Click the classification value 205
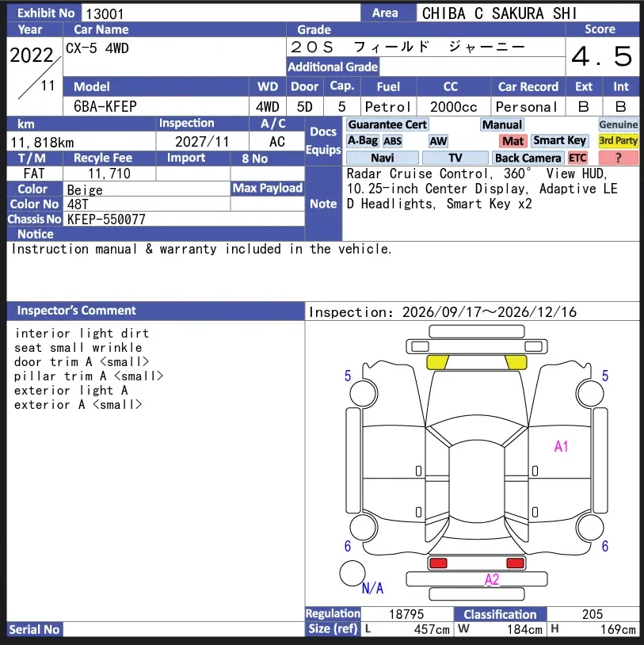Image resolution: width=644 pixels, height=645 pixels. pyautogui.click(x=593, y=614)
